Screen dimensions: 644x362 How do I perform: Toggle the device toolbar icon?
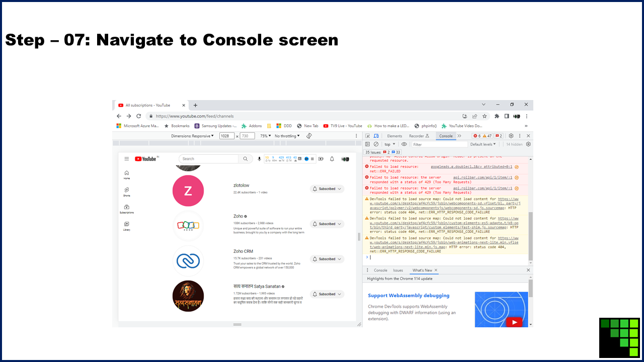(376, 136)
